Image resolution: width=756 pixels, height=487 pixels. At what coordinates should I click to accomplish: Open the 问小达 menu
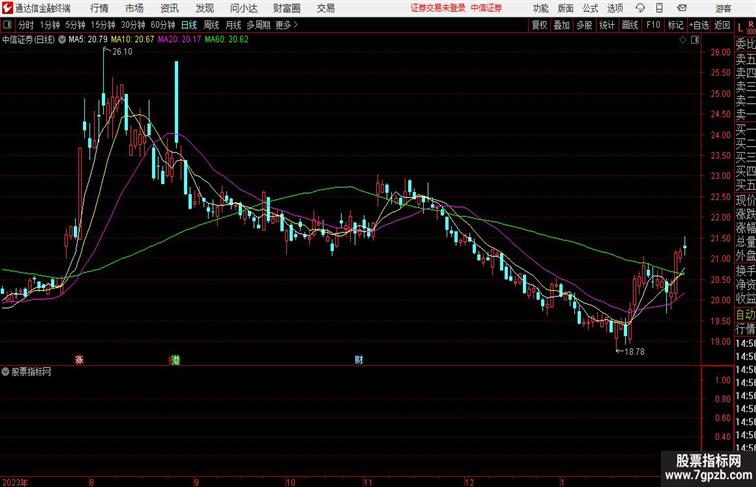243,8
